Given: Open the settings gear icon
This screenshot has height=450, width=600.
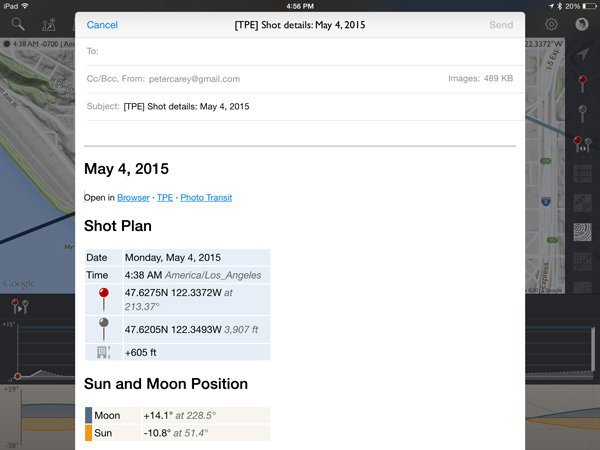Looking at the screenshot, I should pyautogui.click(x=551, y=24).
